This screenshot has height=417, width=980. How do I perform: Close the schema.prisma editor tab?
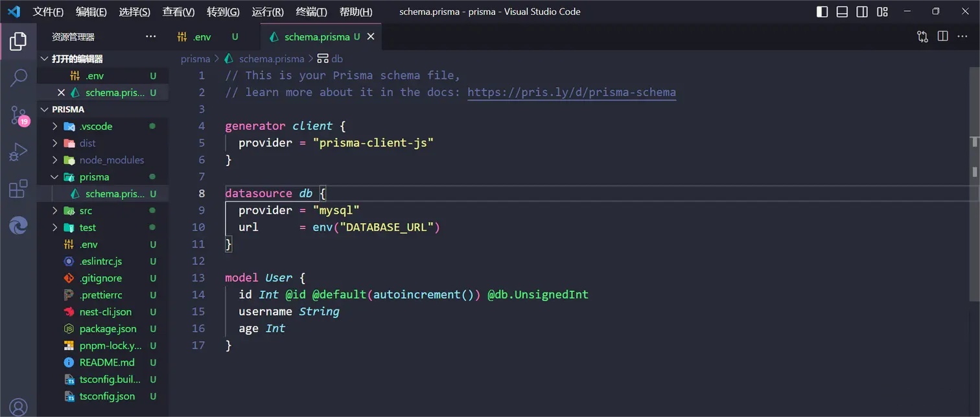(x=371, y=37)
